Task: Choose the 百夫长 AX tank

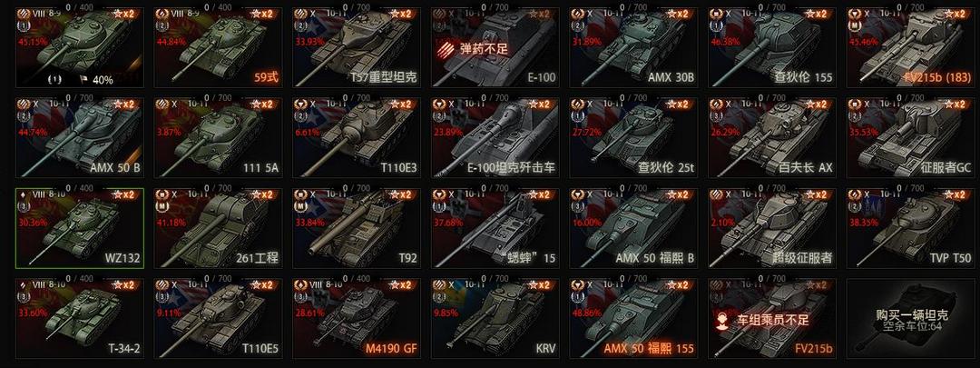Action: 772,138
